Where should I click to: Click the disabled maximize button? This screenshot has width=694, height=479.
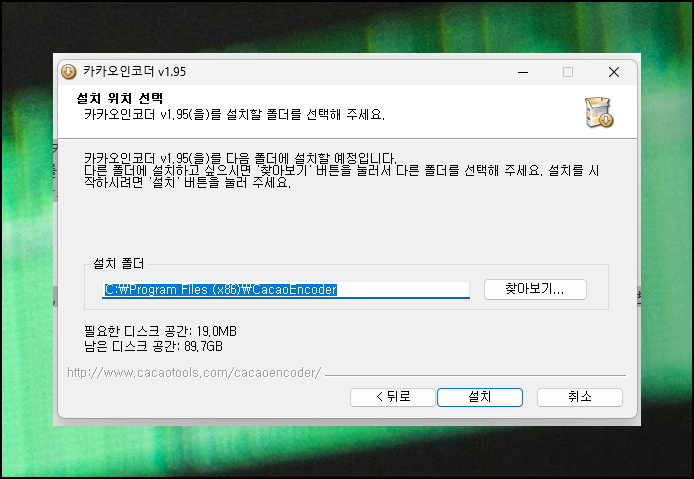click(x=568, y=72)
